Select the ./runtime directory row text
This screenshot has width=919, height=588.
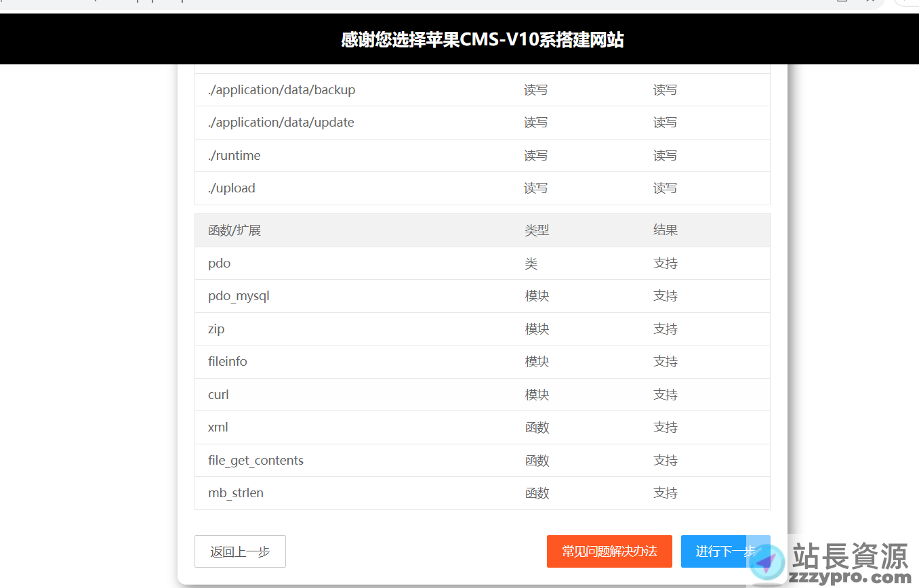pos(234,156)
